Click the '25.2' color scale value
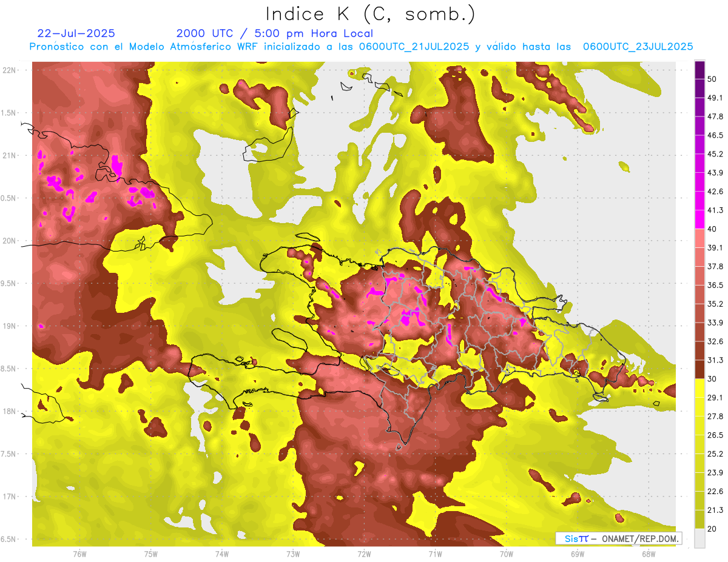Viewport: 728px width, 562px height. click(x=715, y=453)
